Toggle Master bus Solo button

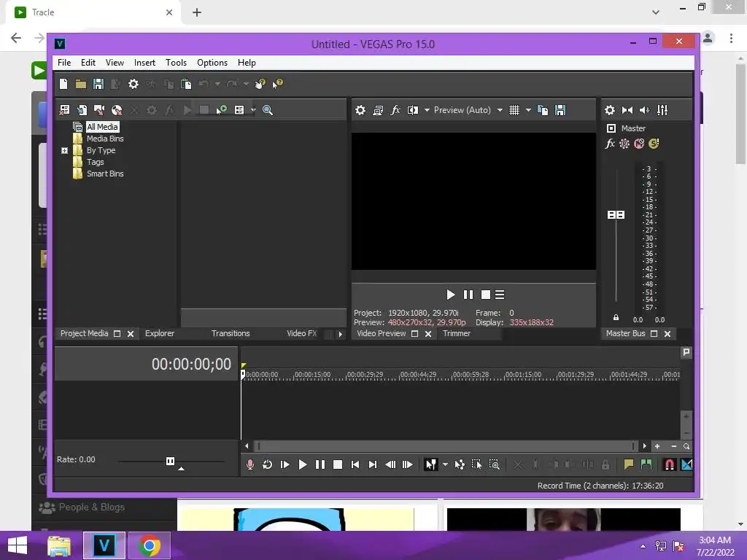tap(654, 144)
